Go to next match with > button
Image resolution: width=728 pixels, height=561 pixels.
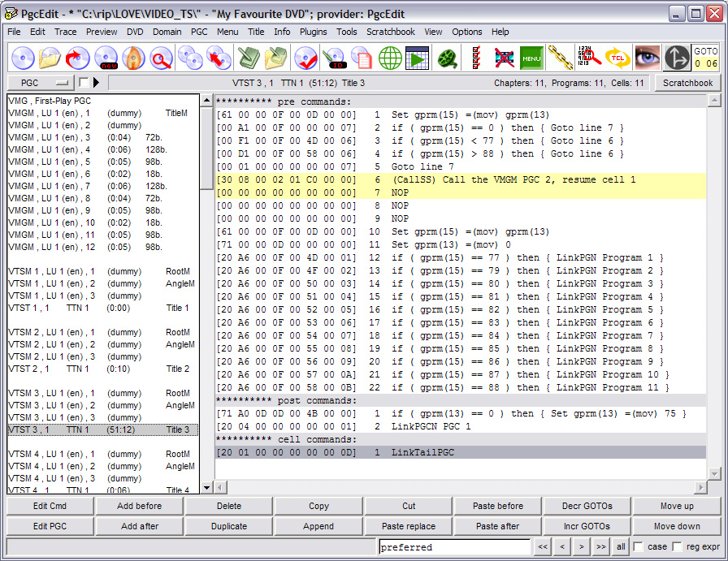pos(581,546)
